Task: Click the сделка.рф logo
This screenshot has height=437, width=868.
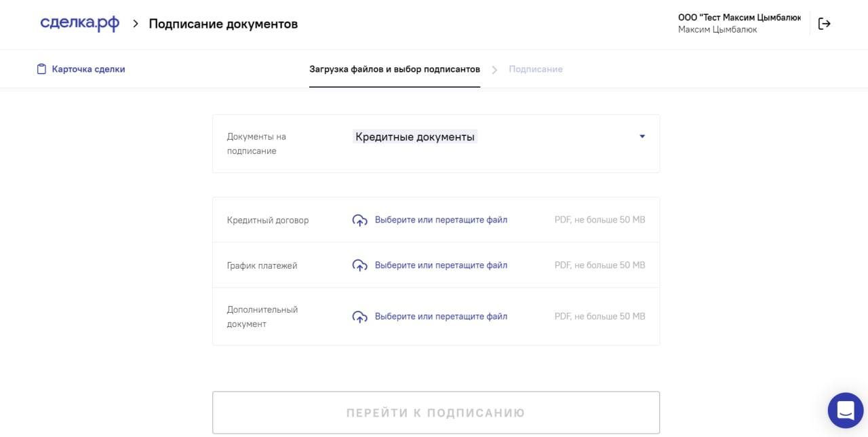Action: point(79,22)
